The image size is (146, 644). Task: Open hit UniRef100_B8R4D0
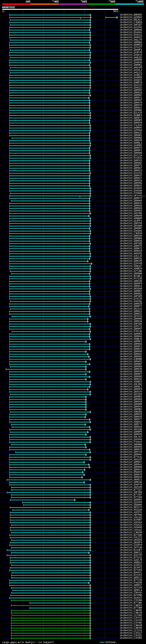click(131, 15)
